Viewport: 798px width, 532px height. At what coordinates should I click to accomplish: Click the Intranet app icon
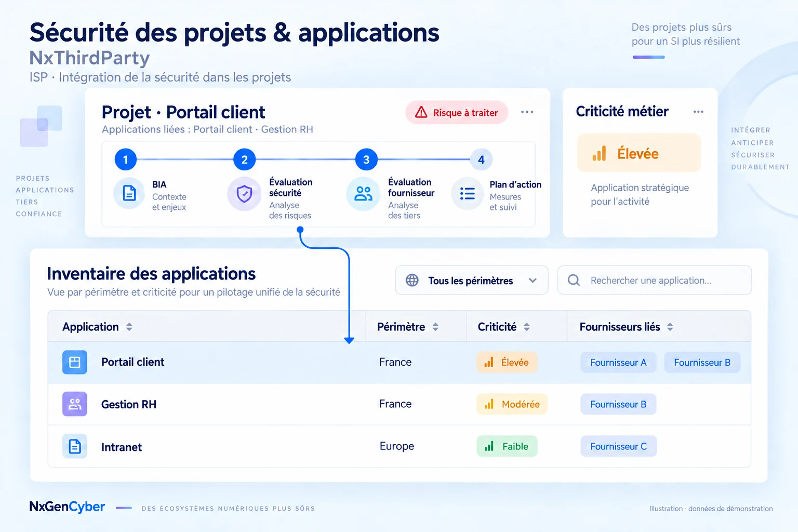click(x=75, y=446)
